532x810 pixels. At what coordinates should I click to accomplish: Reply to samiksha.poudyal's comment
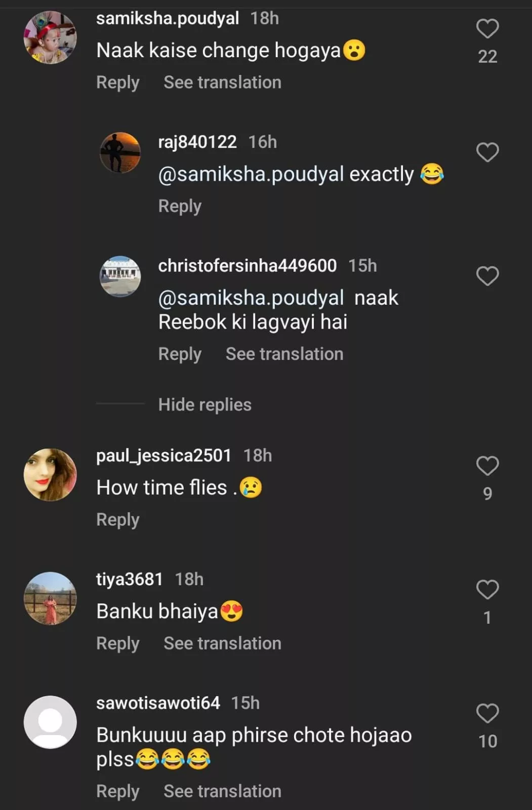[x=117, y=82]
